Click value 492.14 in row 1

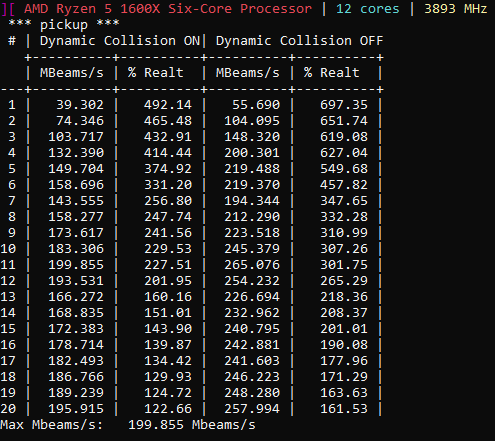[x=168, y=105]
